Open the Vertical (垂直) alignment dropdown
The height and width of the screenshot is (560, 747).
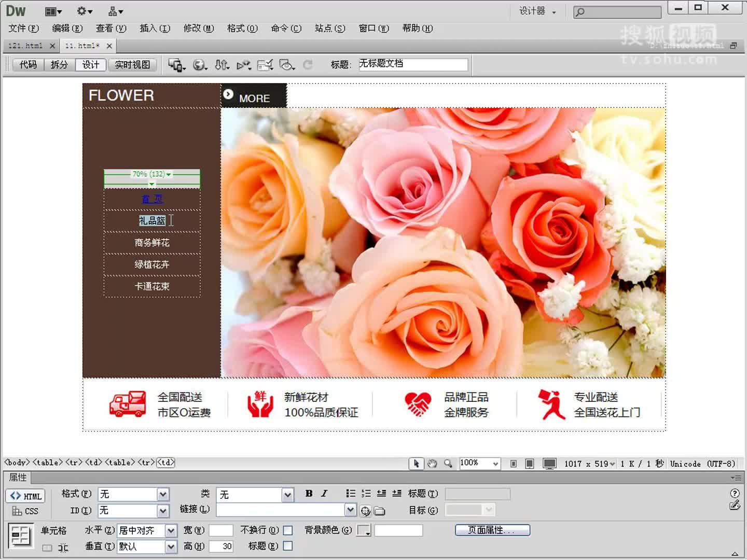click(x=171, y=547)
